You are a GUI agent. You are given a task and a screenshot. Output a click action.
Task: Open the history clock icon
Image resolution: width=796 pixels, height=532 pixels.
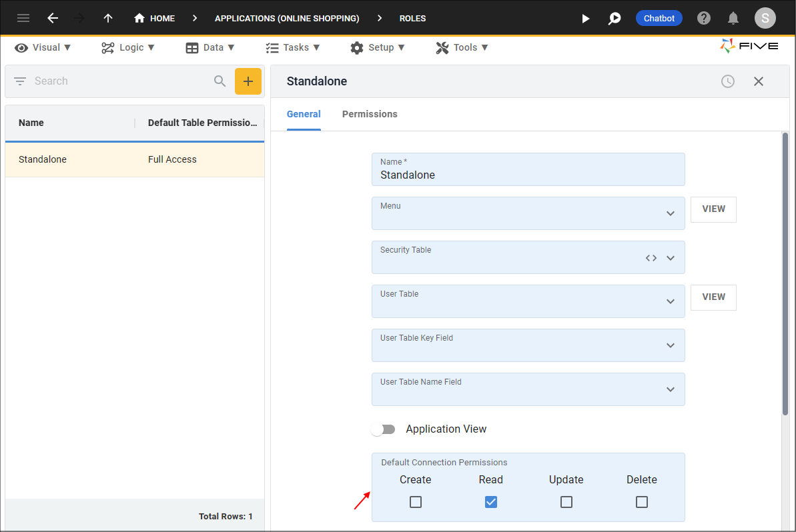(728, 81)
